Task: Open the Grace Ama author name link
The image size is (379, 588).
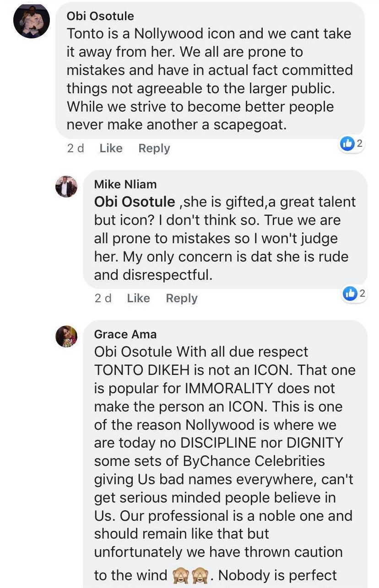Action: pyautogui.click(x=125, y=334)
